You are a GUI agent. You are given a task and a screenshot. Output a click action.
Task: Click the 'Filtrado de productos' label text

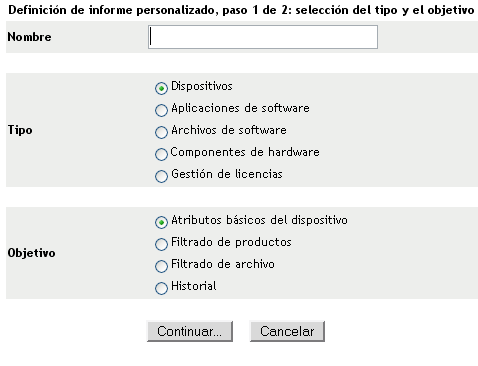(231, 242)
